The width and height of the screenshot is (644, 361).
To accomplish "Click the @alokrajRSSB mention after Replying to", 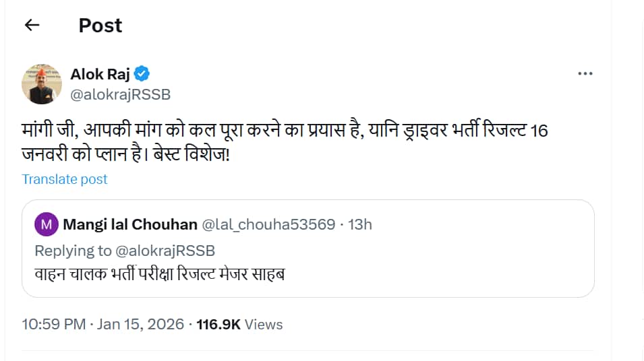I will point(165,251).
